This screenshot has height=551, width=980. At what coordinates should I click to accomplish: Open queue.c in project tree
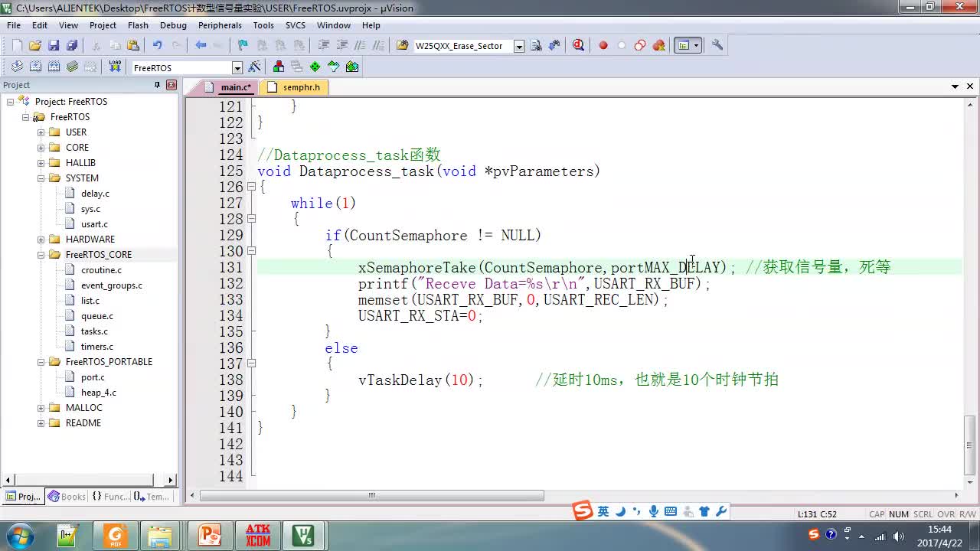pyautogui.click(x=97, y=316)
